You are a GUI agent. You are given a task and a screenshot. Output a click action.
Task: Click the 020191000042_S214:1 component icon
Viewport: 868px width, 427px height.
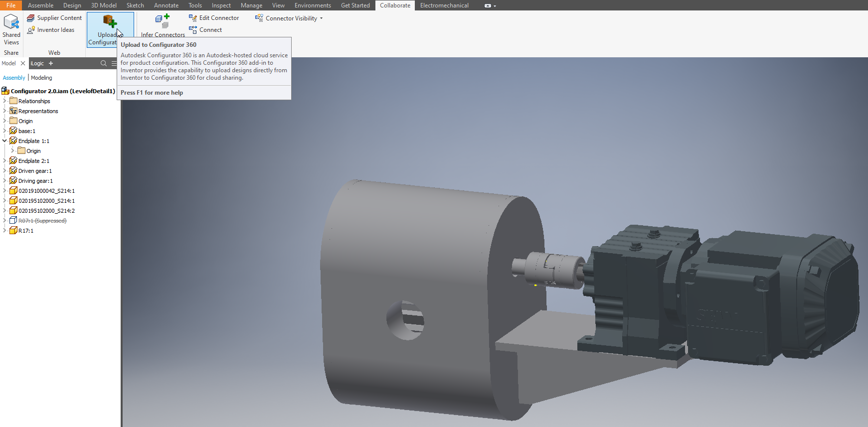coord(13,190)
